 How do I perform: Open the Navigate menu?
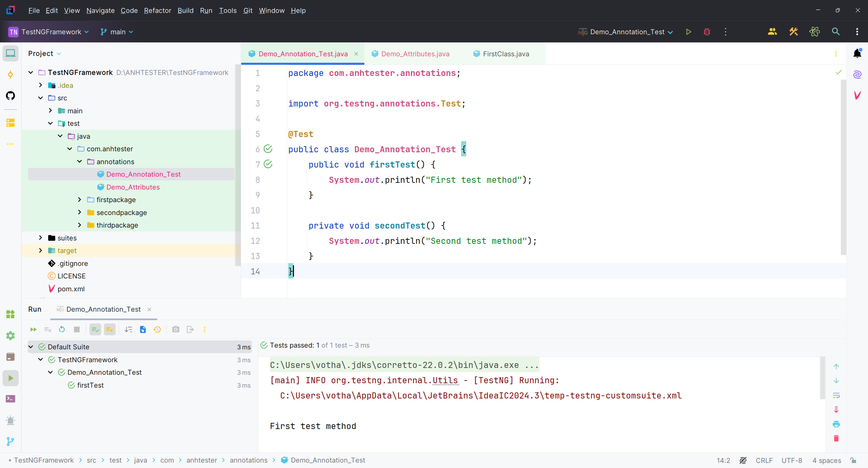(100, 11)
